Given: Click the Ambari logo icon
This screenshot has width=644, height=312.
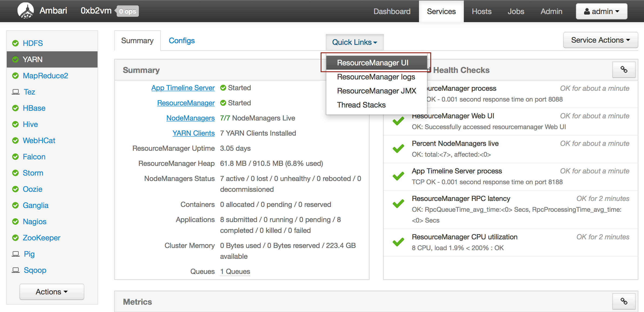Looking at the screenshot, I should coord(26,11).
